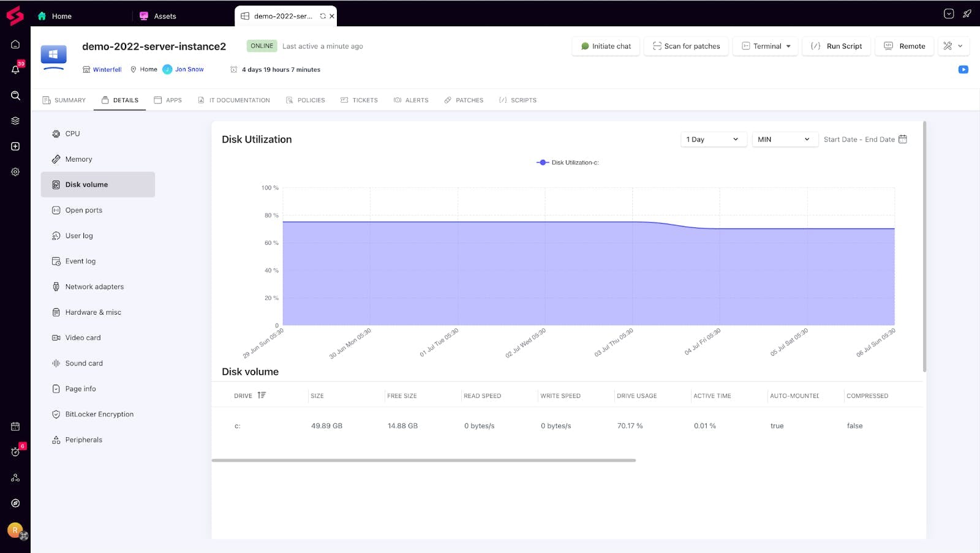Open the search magnifier icon

[x=15, y=96]
